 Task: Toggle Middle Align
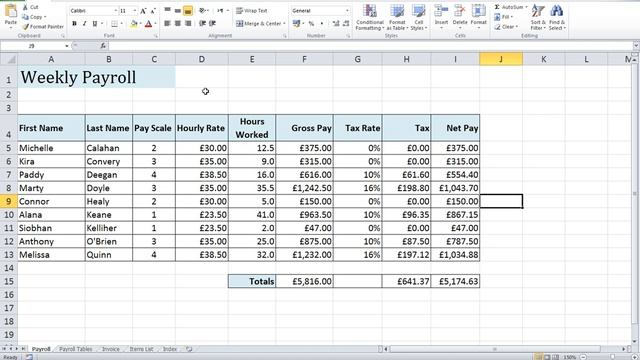178,11
